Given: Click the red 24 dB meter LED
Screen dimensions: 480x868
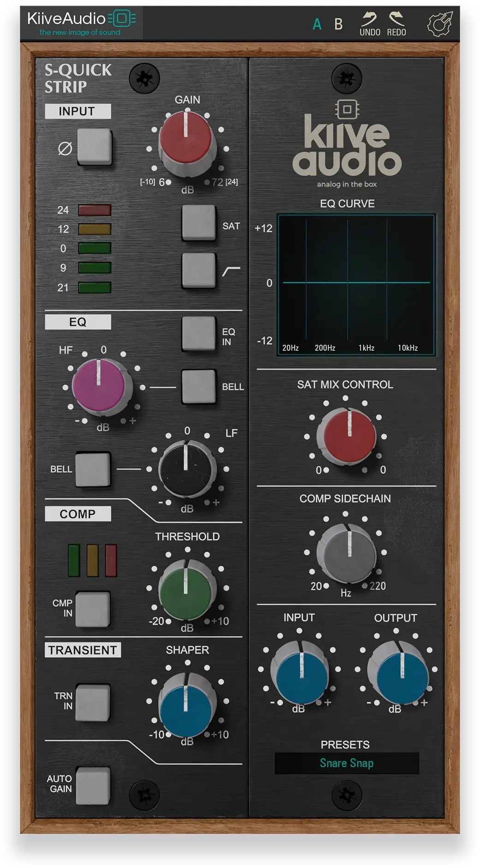Looking at the screenshot, I should (95, 210).
